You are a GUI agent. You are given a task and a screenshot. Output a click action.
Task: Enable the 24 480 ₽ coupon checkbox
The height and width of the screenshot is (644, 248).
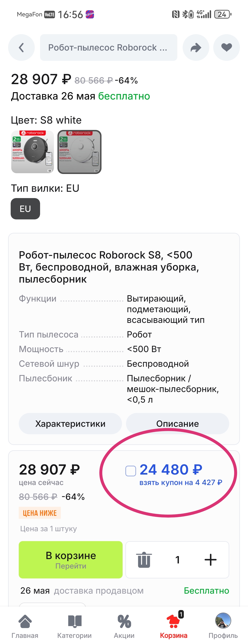pos(131,471)
